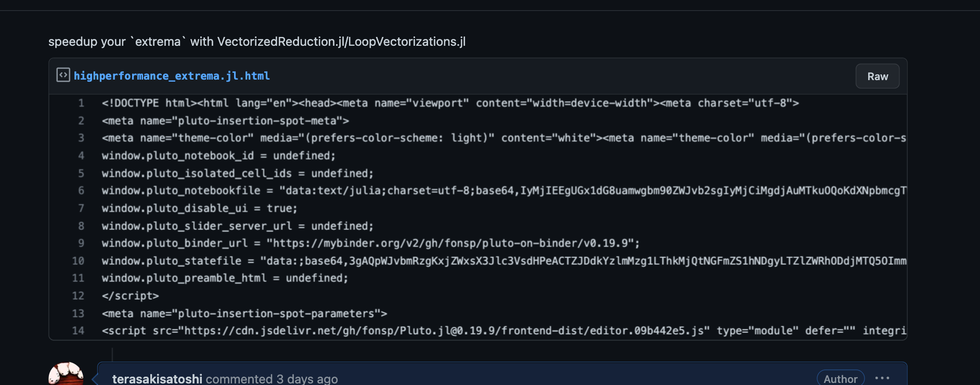Click the closing script tag line
The width and height of the screenshot is (980, 385).
tap(130, 296)
